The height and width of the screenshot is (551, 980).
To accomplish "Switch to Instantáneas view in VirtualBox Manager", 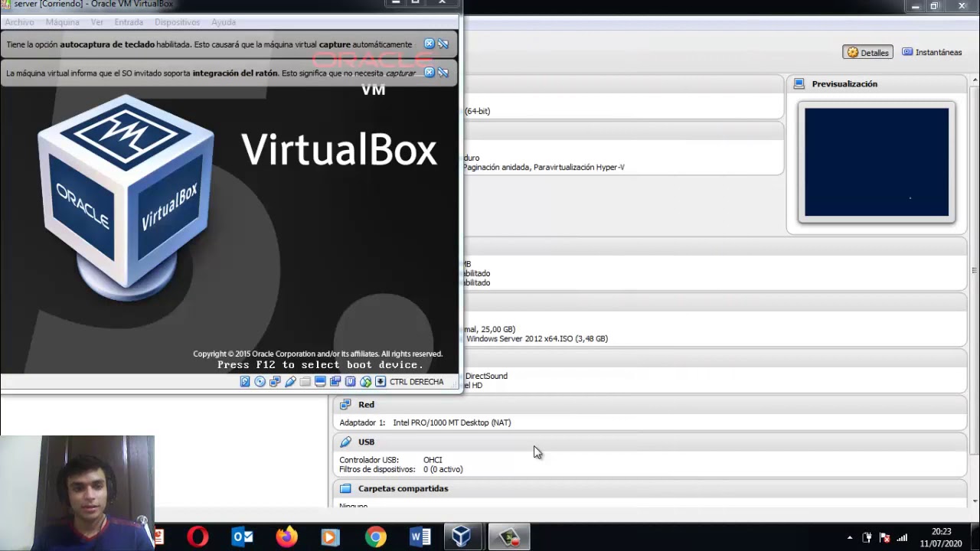I will pos(932,52).
